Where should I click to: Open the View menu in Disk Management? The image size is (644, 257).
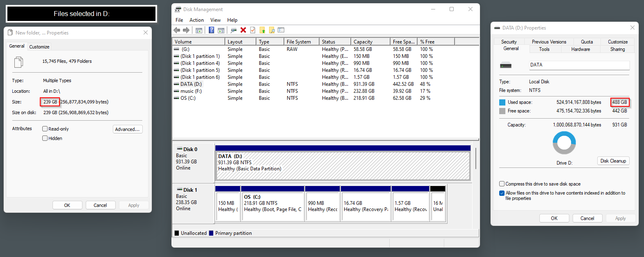point(215,20)
